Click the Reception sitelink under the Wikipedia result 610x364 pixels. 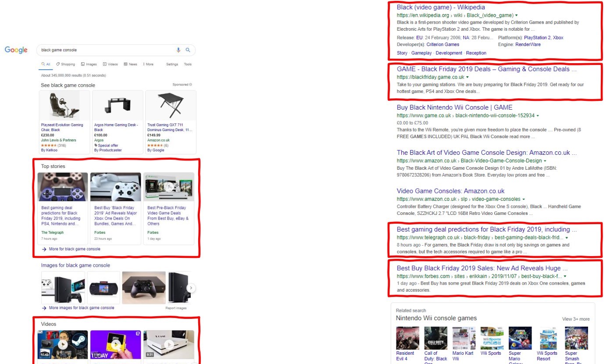476,53
